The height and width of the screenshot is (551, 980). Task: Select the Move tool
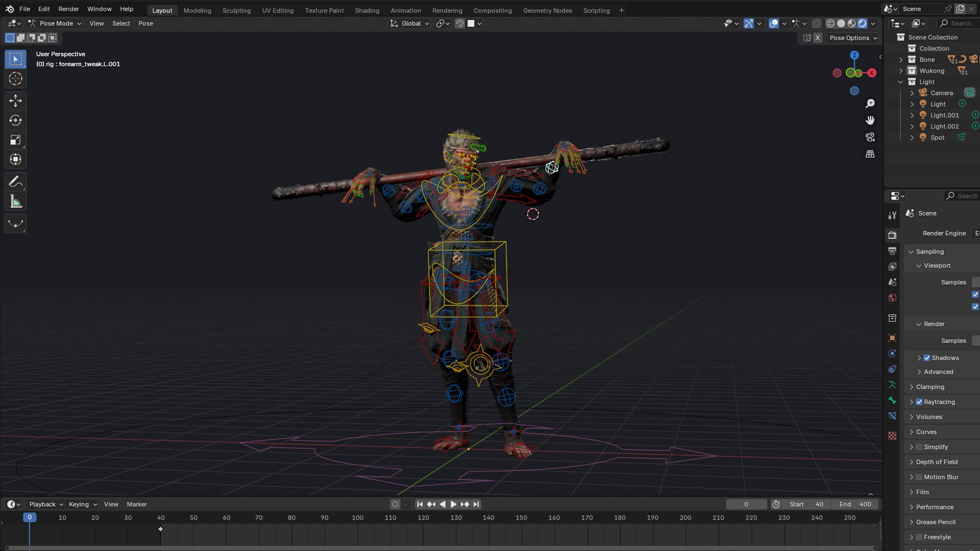pyautogui.click(x=15, y=101)
